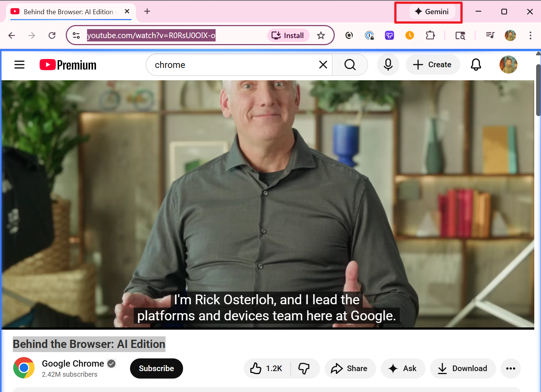The image size is (541, 392).
Task: Download the video
Action: coord(463,368)
